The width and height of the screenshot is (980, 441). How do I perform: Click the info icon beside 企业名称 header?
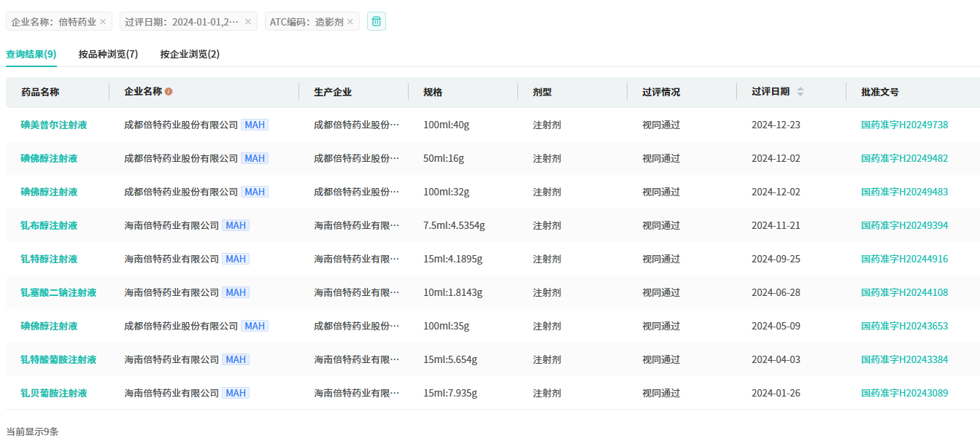click(169, 92)
